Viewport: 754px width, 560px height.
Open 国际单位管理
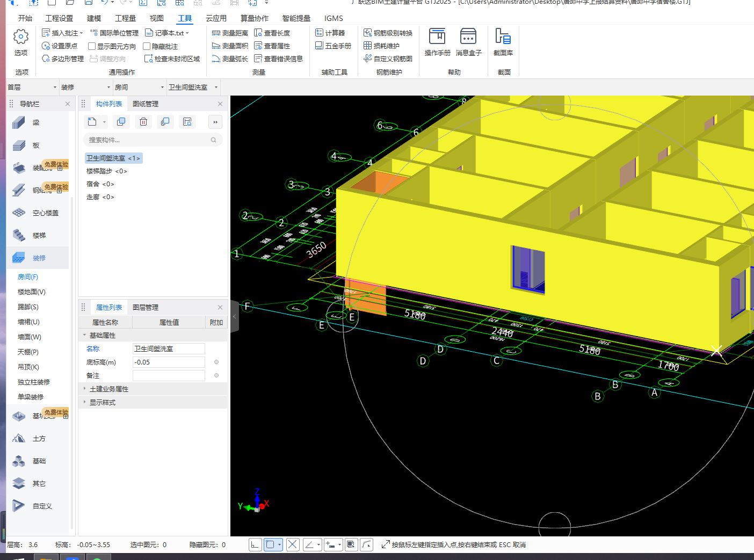[114, 33]
